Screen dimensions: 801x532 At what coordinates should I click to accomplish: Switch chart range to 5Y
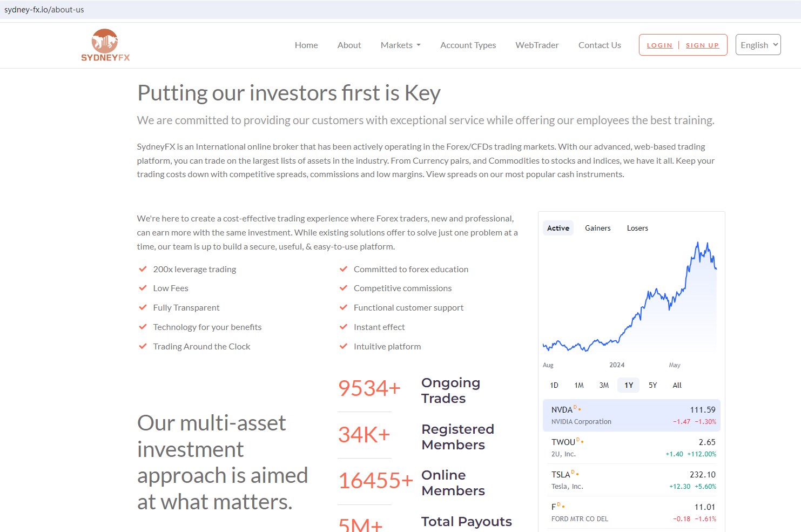coord(652,385)
